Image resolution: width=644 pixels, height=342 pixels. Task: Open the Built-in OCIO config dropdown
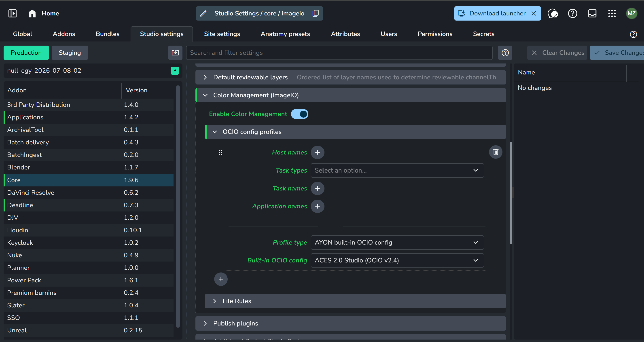tap(397, 260)
